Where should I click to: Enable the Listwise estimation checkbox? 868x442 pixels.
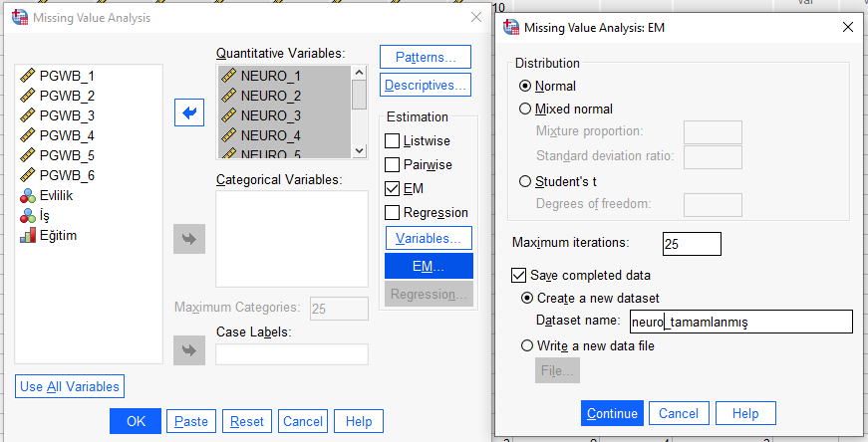tap(392, 141)
